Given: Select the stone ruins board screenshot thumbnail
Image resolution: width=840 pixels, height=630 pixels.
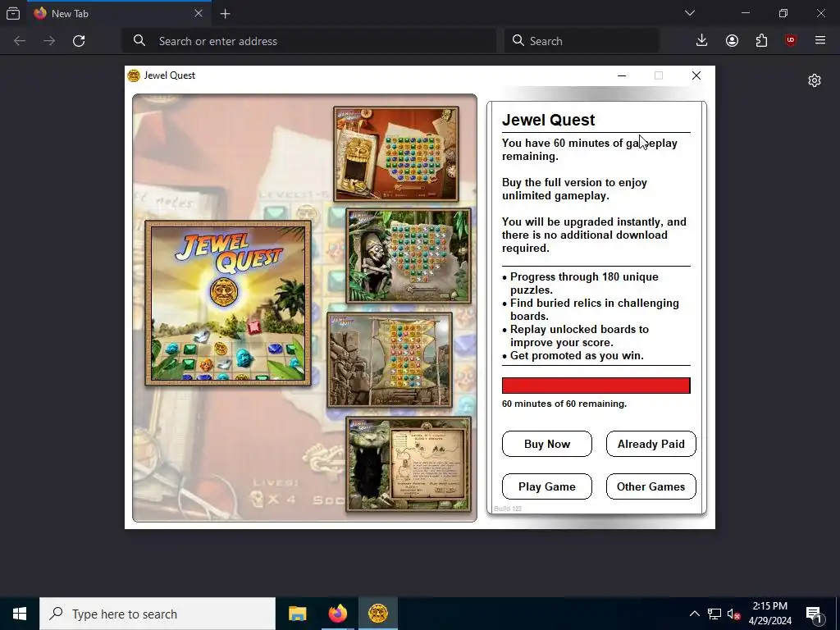Looking at the screenshot, I should pyautogui.click(x=390, y=359).
